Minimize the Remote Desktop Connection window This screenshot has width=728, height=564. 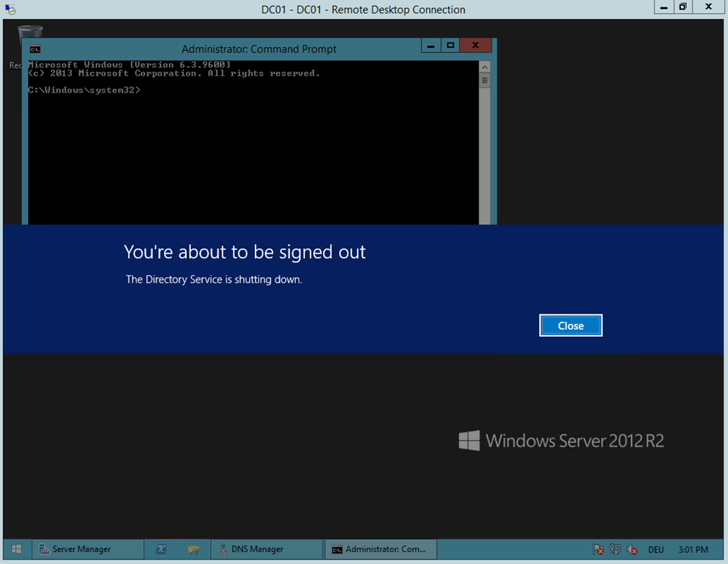coord(664,7)
